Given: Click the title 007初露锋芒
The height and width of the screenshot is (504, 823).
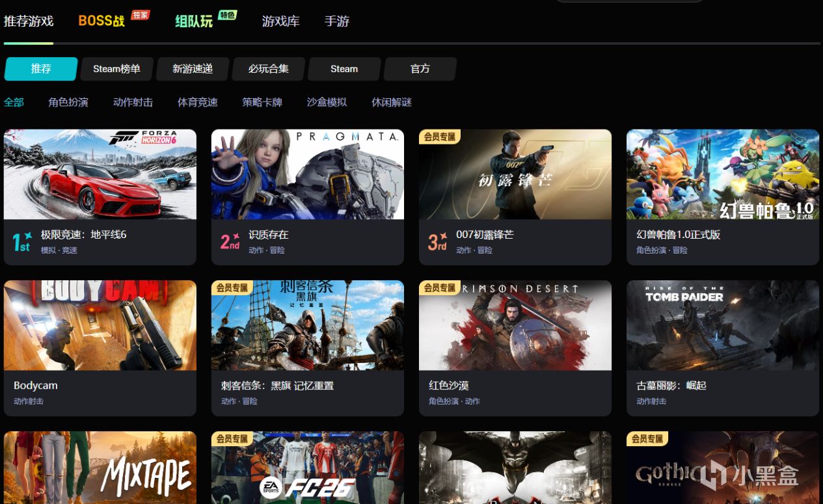Looking at the screenshot, I should pos(485,235).
